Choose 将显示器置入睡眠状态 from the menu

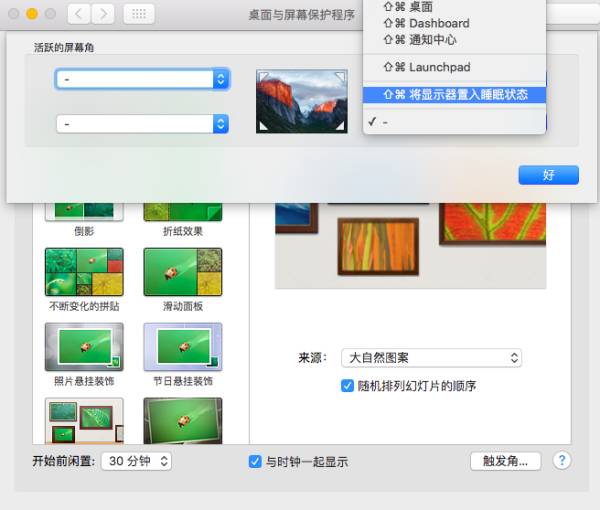pos(455,95)
